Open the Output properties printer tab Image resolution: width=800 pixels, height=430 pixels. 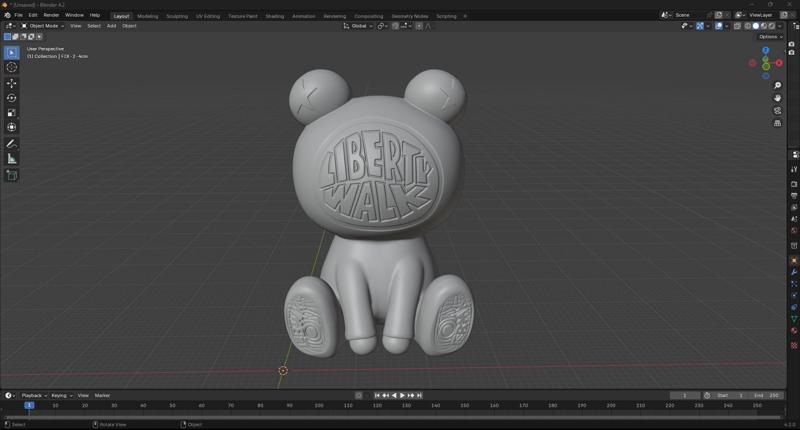(x=794, y=196)
